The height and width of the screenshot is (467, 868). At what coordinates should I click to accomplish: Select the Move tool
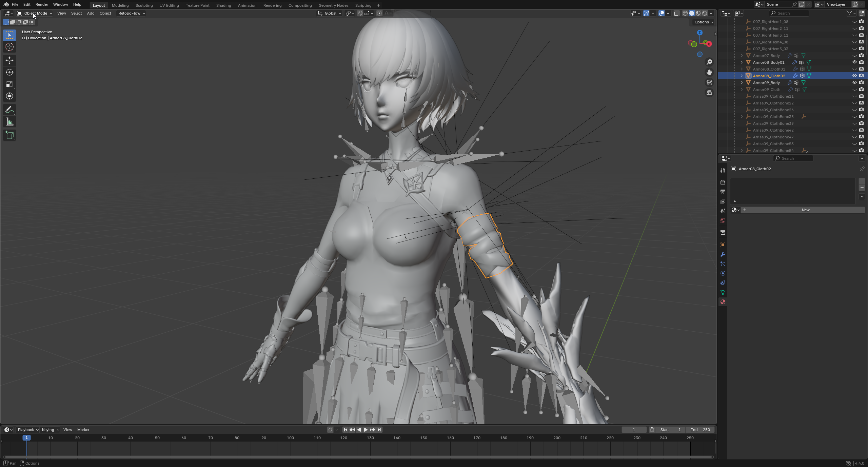tap(9, 60)
